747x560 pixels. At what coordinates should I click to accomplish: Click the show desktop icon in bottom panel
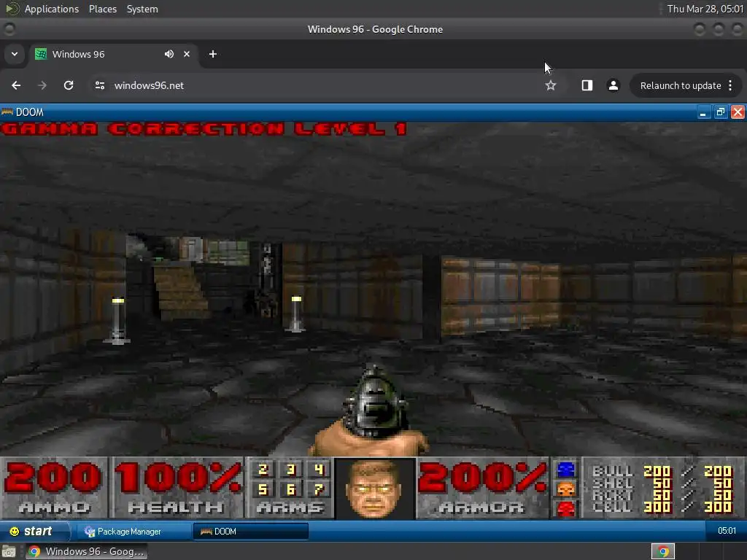tap(9, 551)
